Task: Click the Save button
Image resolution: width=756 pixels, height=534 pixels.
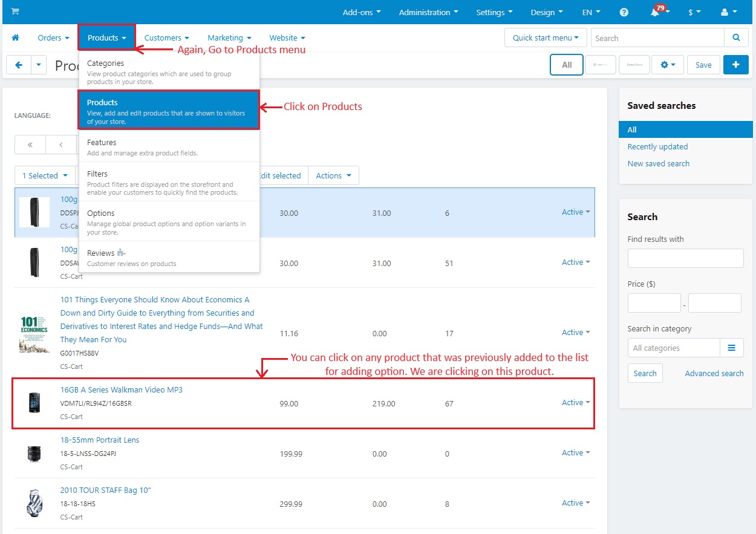Action: (x=703, y=65)
